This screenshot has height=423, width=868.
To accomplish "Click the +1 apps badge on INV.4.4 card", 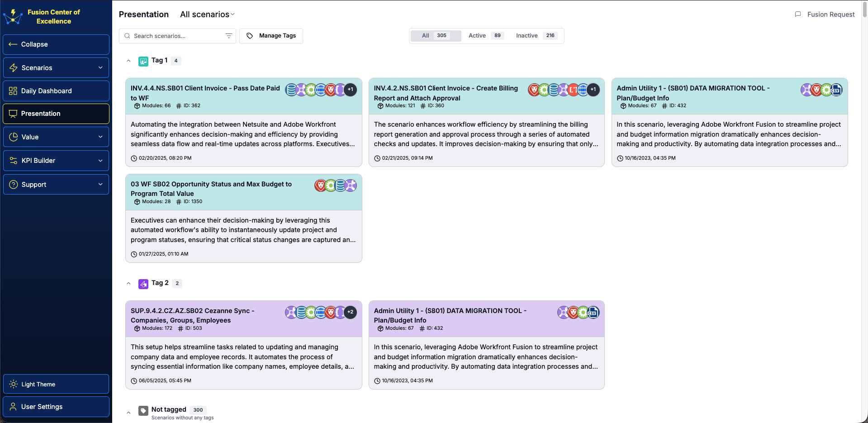I will 351,90.
